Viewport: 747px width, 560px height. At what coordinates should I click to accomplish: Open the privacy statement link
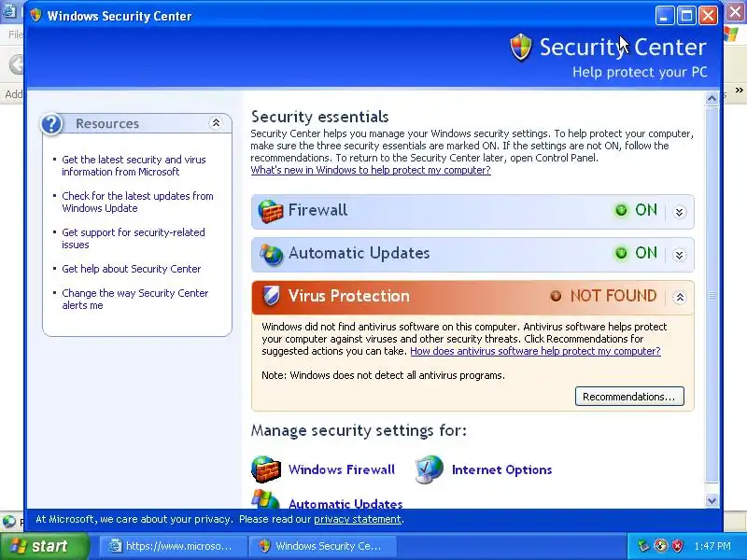[x=358, y=519]
